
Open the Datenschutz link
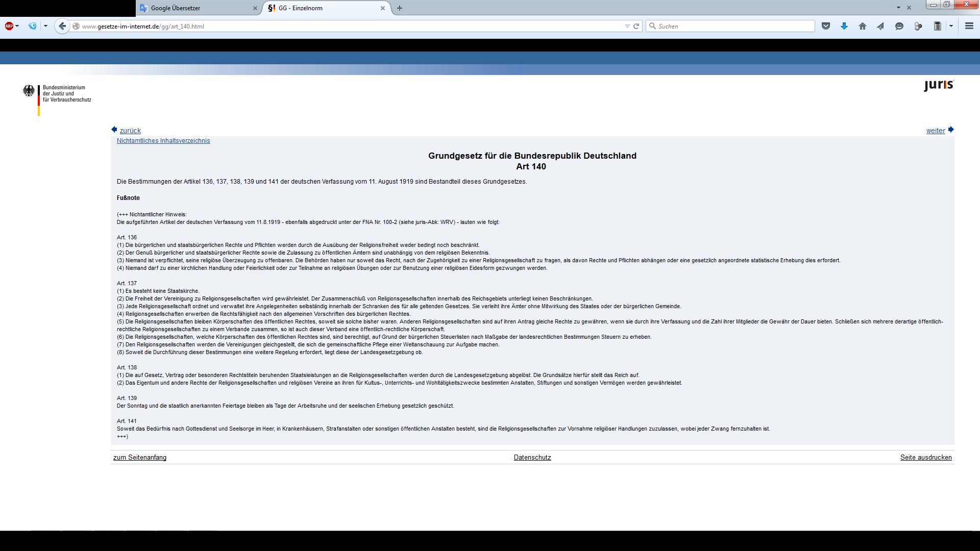point(532,458)
